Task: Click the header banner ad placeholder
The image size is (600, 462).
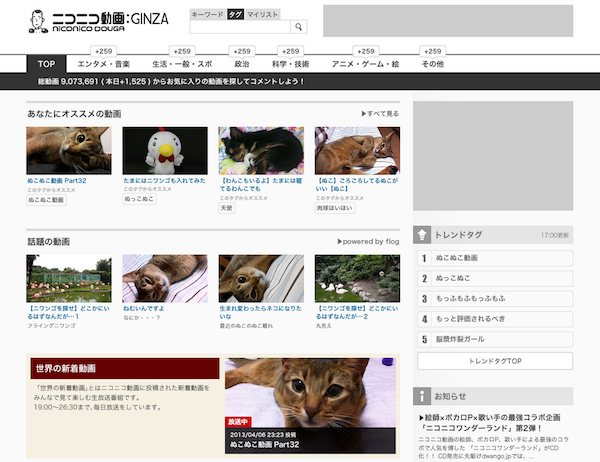Action: [x=448, y=21]
